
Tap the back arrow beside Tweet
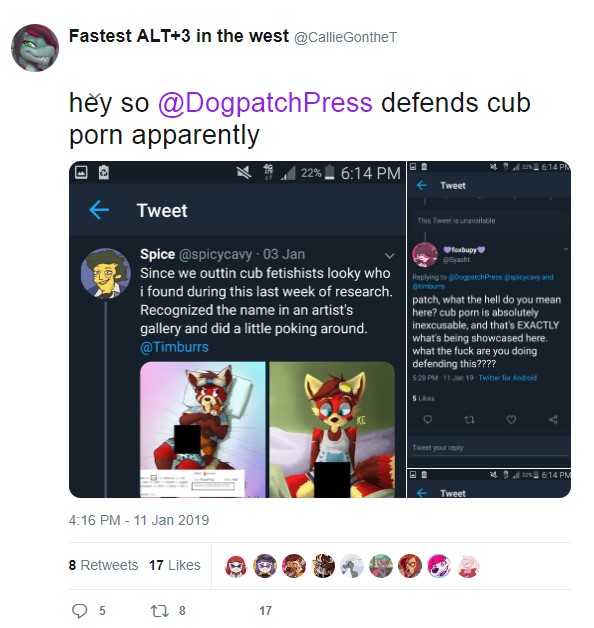pyautogui.click(x=99, y=210)
